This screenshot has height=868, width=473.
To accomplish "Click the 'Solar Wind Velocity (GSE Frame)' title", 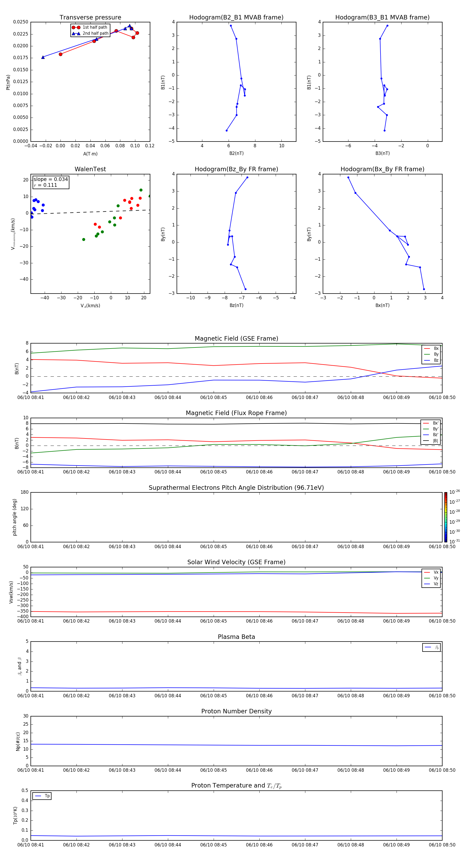I will [x=236, y=562].
